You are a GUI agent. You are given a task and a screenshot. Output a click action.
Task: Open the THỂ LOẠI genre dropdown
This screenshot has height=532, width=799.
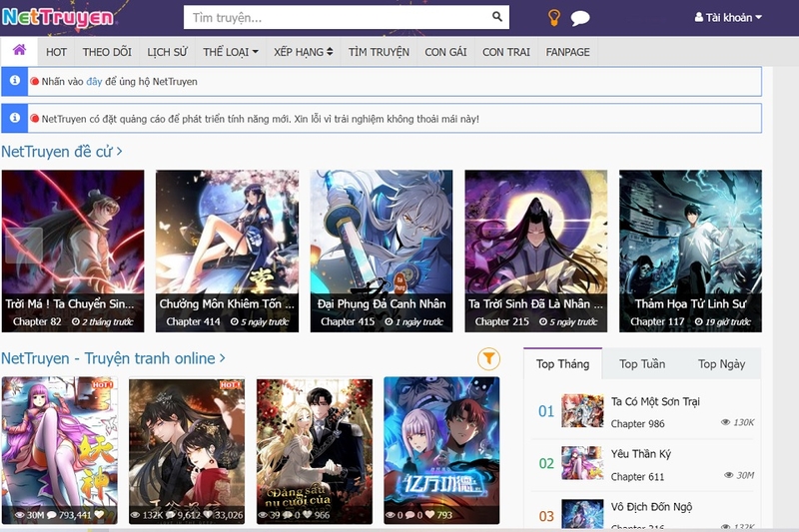[x=230, y=52]
